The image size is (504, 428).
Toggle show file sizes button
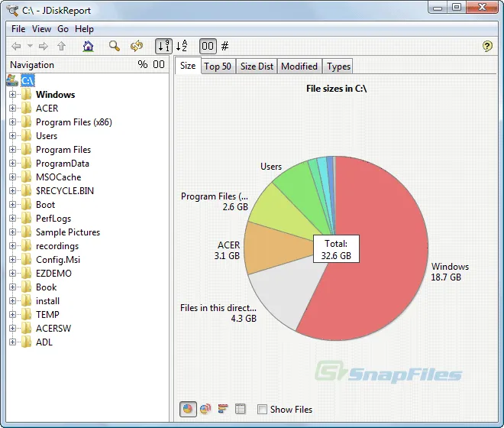point(208,47)
